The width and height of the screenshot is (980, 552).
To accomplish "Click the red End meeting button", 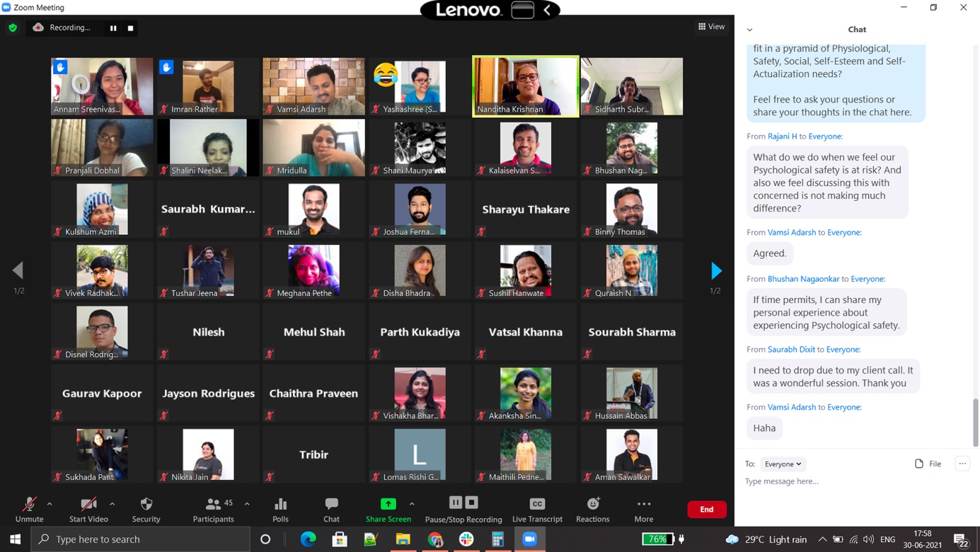I will tap(706, 510).
